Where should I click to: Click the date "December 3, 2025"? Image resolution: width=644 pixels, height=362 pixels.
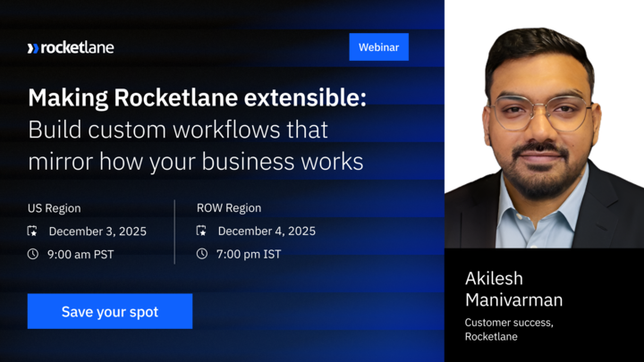(x=97, y=232)
